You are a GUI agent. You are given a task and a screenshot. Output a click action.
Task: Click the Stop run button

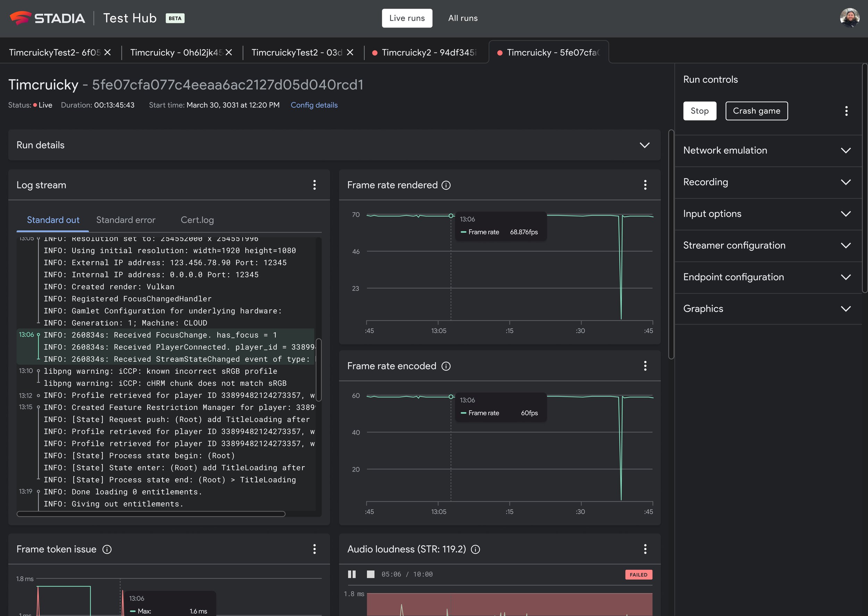click(699, 111)
